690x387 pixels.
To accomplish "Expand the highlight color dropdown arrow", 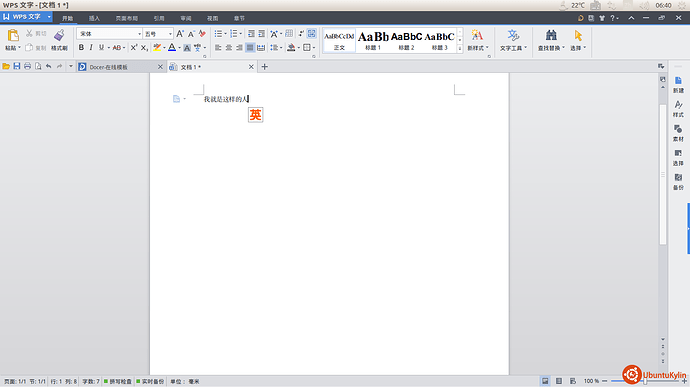I will click(165, 48).
